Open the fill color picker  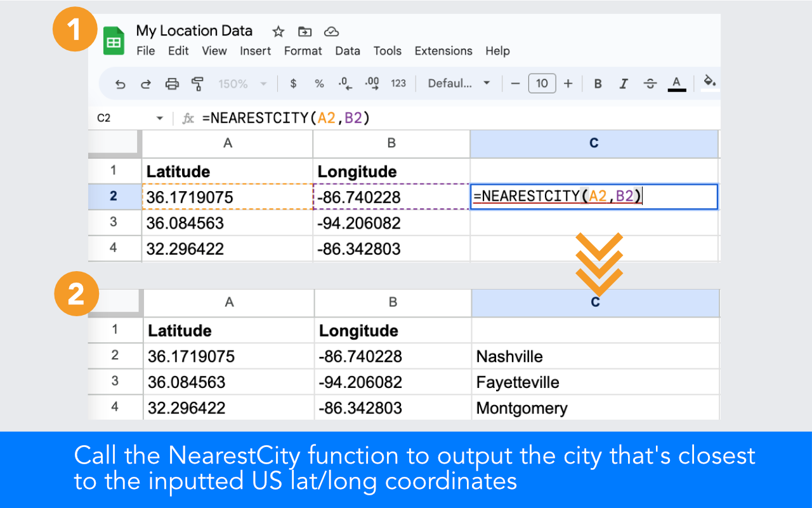(x=710, y=82)
